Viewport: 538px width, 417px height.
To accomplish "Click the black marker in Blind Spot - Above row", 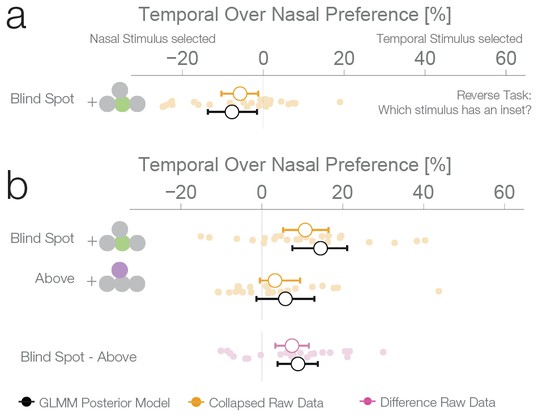I will (298, 364).
